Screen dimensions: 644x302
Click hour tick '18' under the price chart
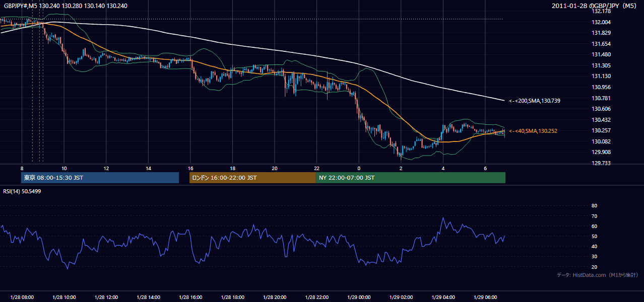[x=232, y=168]
